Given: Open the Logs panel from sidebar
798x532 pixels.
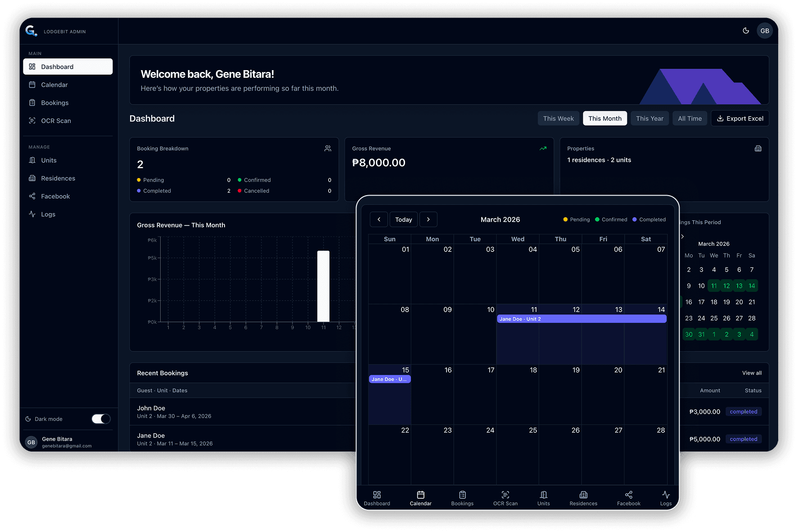Looking at the screenshot, I should pos(48,214).
